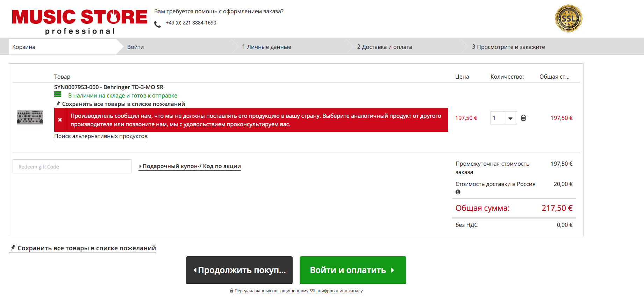644x301 pixels.
Task: Click the Music Store professional logo
Action: pos(80,22)
